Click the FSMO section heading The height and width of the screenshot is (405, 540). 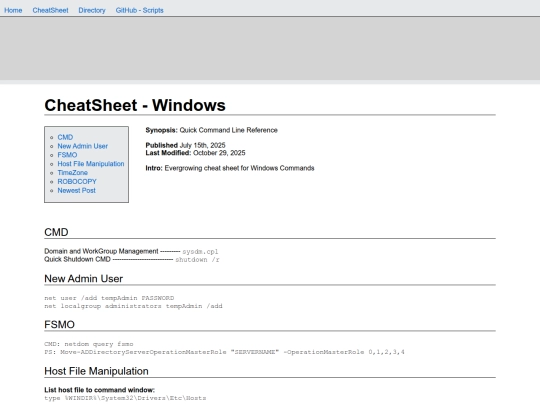59,325
